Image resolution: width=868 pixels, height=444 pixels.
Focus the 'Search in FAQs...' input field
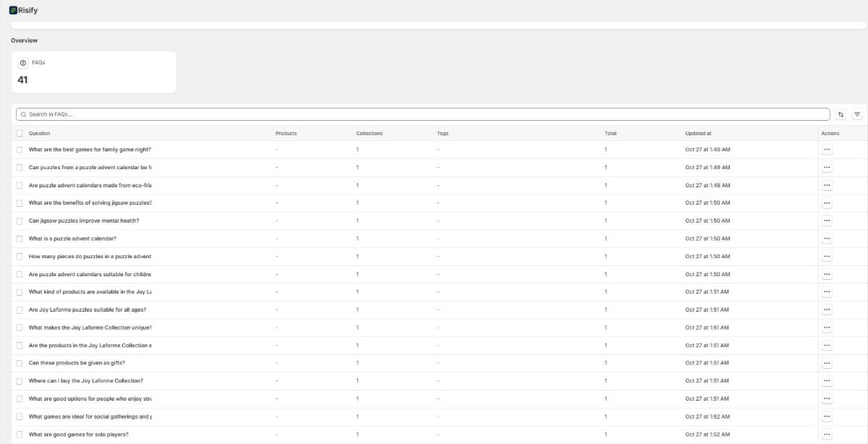[x=427, y=114]
